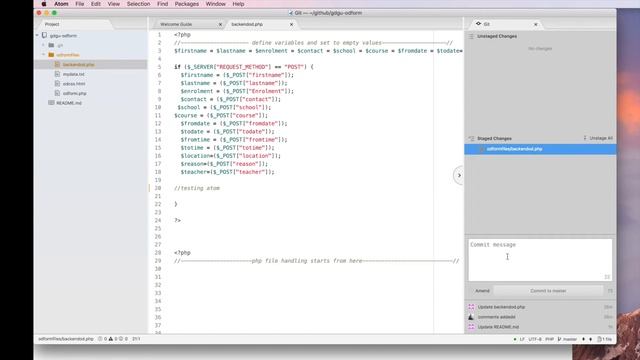Click the README.md book icon
Image resolution: width=640 pixels, height=360 pixels.
tap(51, 103)
